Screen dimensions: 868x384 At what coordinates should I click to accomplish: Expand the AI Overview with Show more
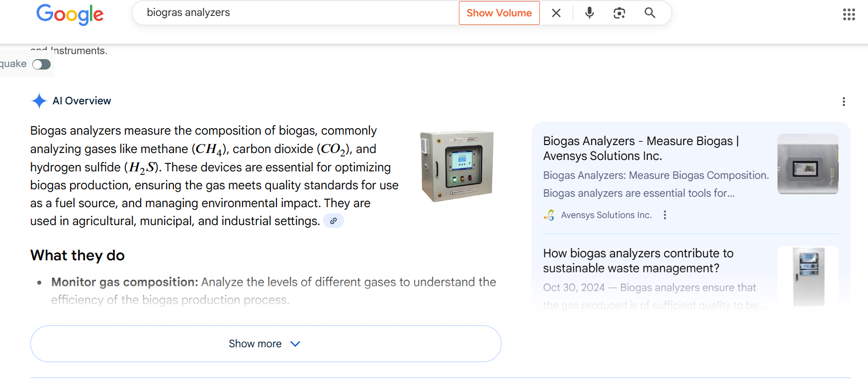(x=265, y=344)
